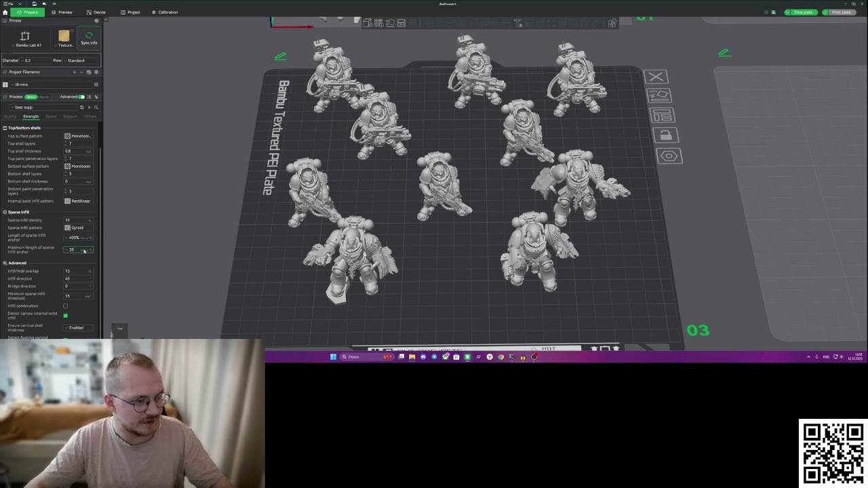Save the project with disk icon
Viewport: 868px width, 488px height.
pos(35,3)
